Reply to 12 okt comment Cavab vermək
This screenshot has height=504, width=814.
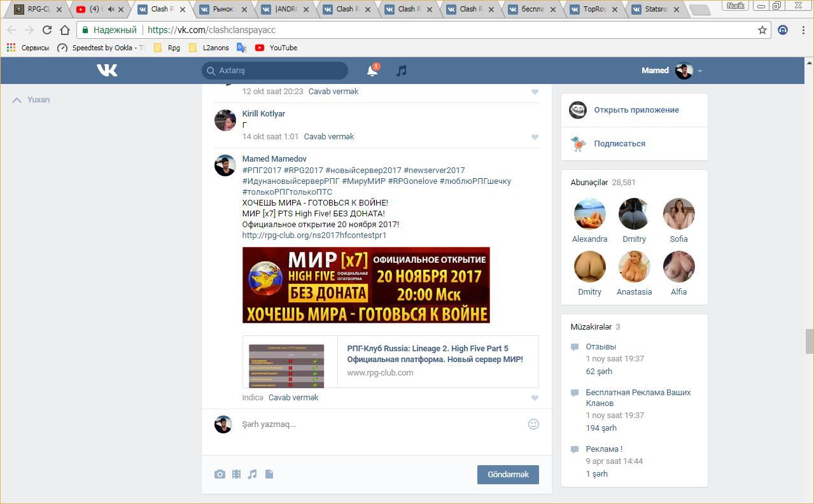click(333, 91)
